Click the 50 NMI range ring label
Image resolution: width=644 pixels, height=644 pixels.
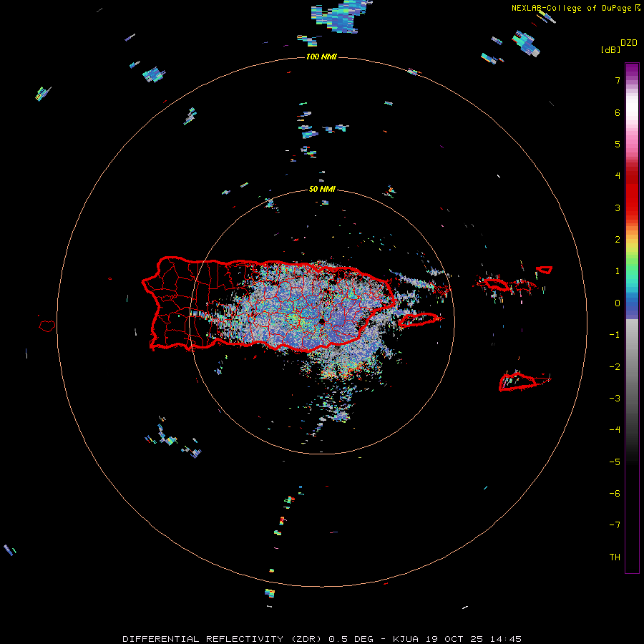coord(322,190)
